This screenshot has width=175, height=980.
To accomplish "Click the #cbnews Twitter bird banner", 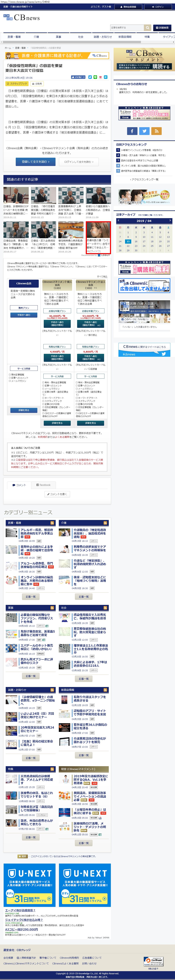I will (x=144, y=350).
